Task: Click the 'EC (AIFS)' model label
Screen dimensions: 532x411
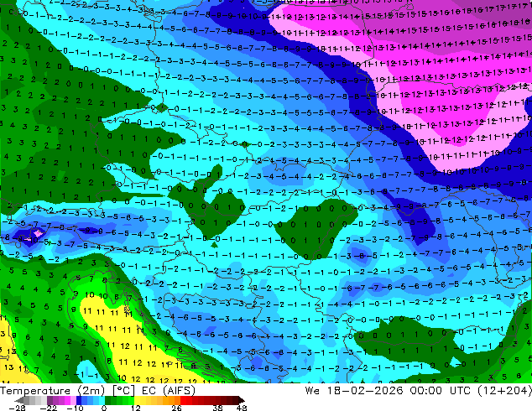Action: [x=169, y=391]
